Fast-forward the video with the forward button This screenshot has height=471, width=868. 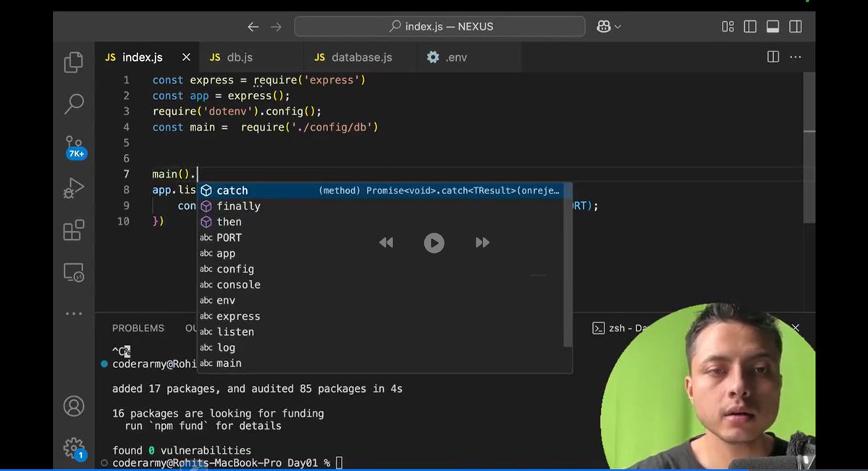(x=482, y=242)
